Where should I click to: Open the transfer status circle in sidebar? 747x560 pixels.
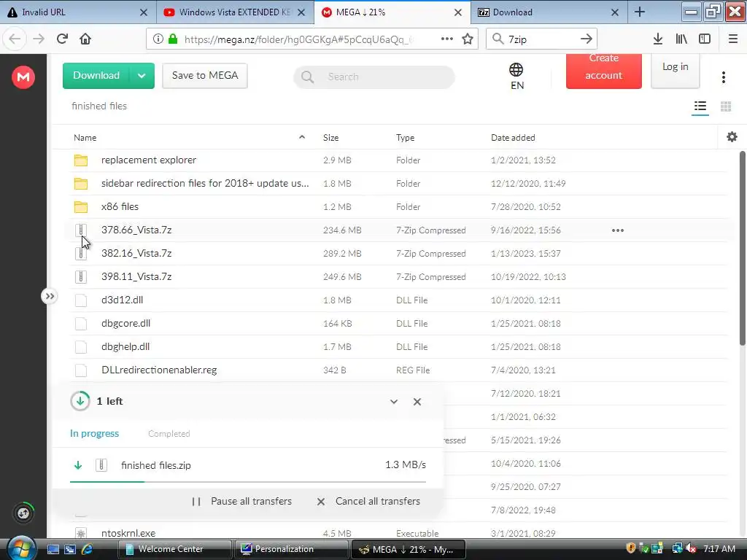click(23, 513)
